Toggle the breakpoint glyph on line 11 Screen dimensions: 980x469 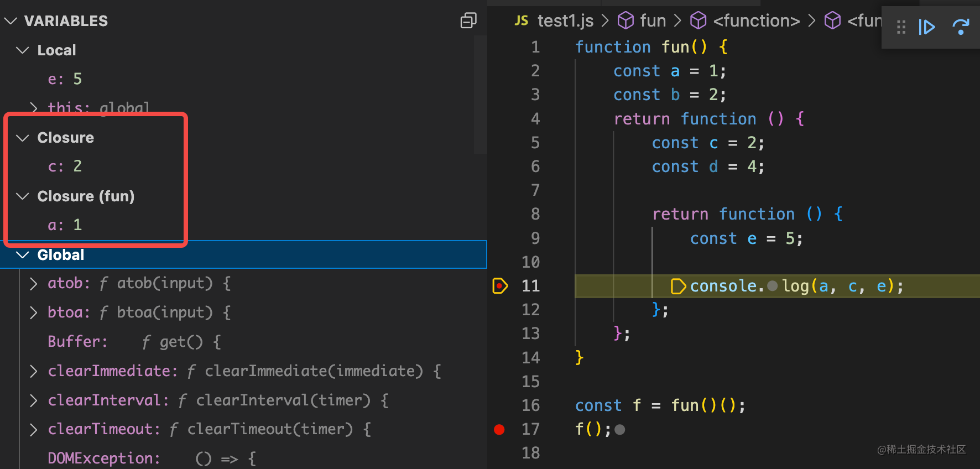[x=499, y=286]
